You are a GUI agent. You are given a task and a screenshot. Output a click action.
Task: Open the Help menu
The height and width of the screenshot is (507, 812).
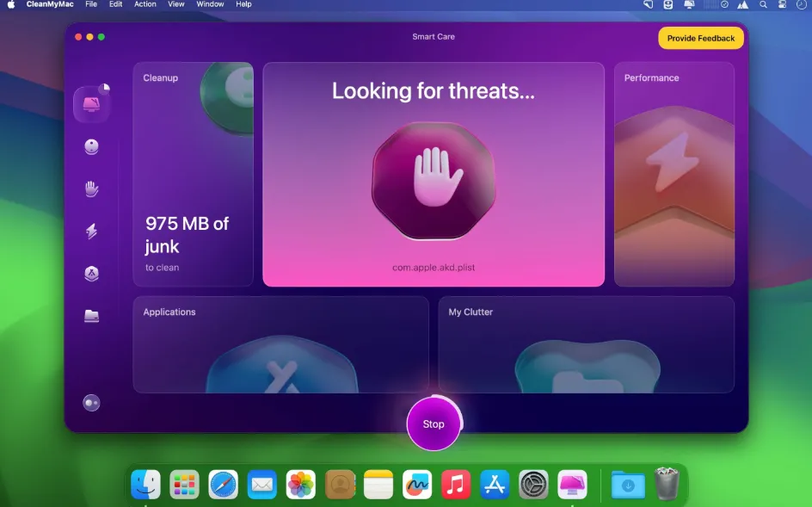243,4
